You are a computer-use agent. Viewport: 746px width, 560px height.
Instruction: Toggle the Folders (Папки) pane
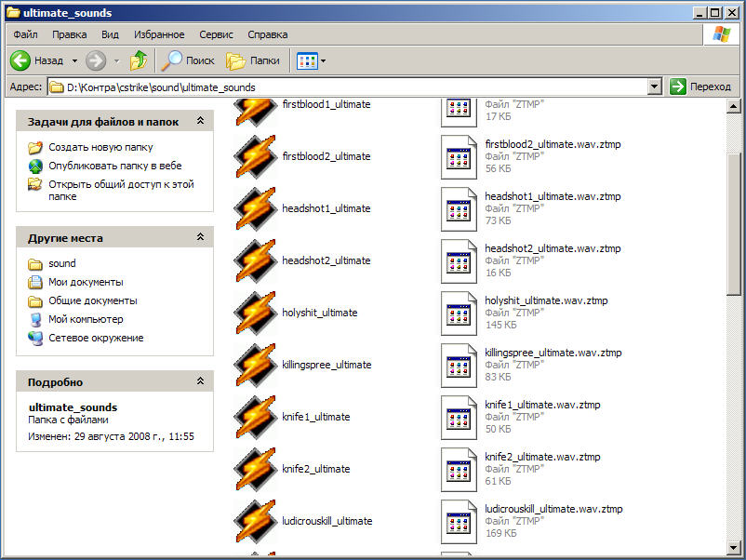tap(253, 60)
